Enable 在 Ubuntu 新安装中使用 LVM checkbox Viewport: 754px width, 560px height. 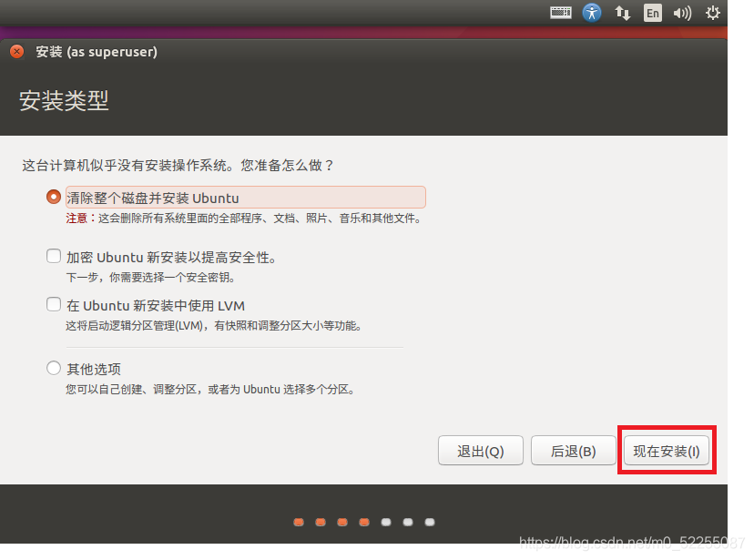[54, 304]
